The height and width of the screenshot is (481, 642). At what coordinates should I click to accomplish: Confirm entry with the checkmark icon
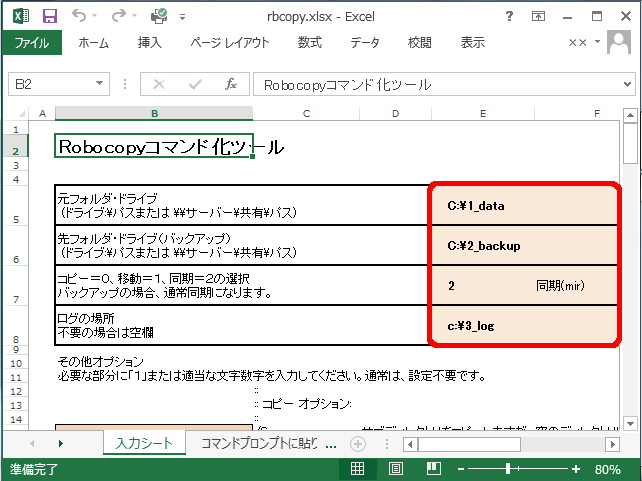(195, 84)
